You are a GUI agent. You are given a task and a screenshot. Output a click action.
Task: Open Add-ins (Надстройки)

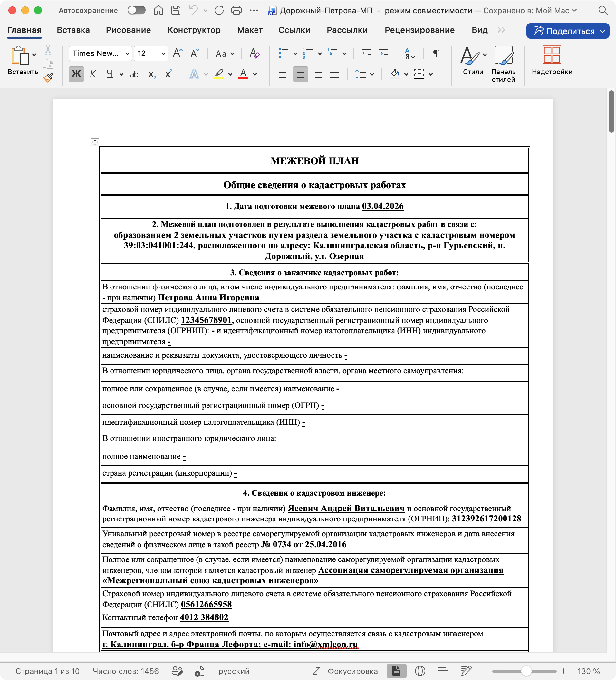tap(552, 60)
